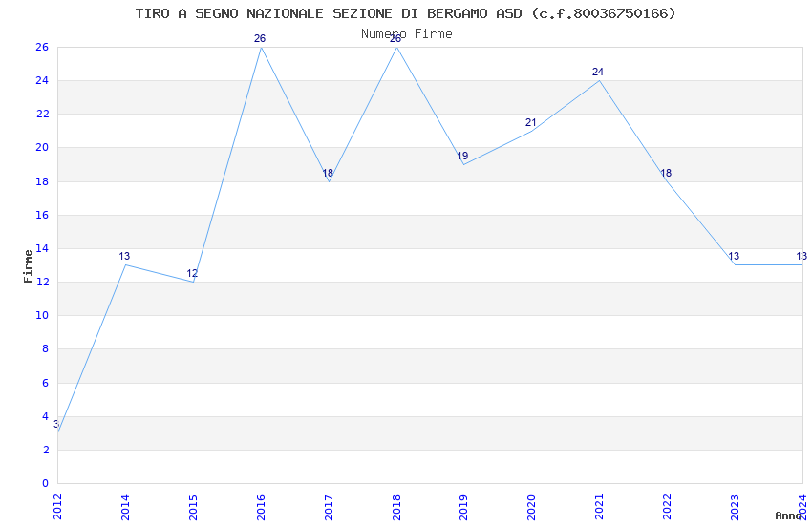Select x-axis year 2018
The width and height of the screenshot is (812, 525).
pos(396,507)
